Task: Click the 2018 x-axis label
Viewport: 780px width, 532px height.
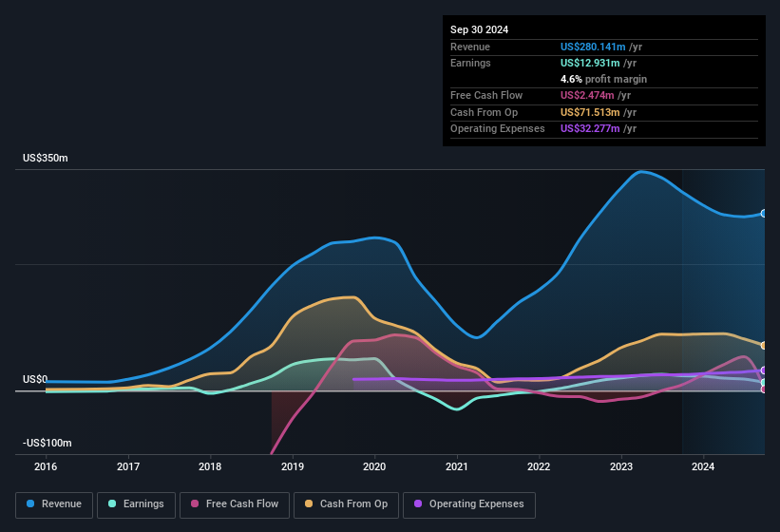Action: [210, 466]
